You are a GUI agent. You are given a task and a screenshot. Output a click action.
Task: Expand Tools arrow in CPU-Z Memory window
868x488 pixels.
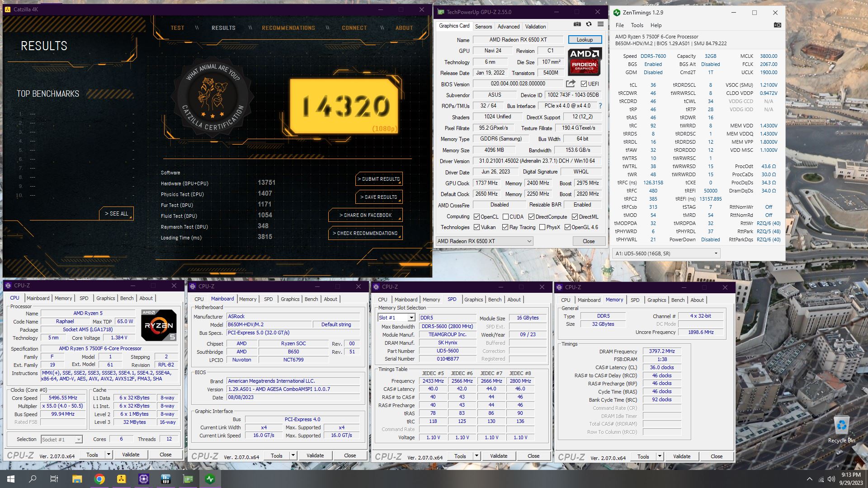tap(660, 456)
